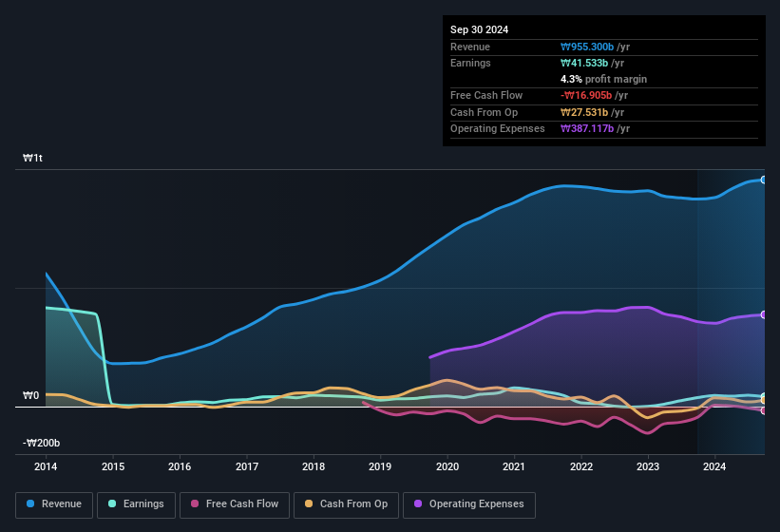Click the 2014 x-axis label
This screenshot has height=532, width=780.
[46, 466]
